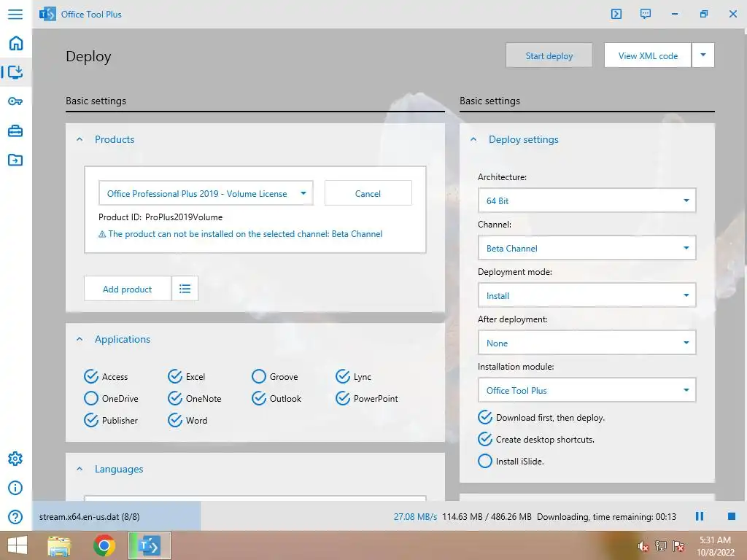Uncheck the OneNote application
Image resolution: width=747 pixels, height=560 pixels.
(x=175, y=398)
